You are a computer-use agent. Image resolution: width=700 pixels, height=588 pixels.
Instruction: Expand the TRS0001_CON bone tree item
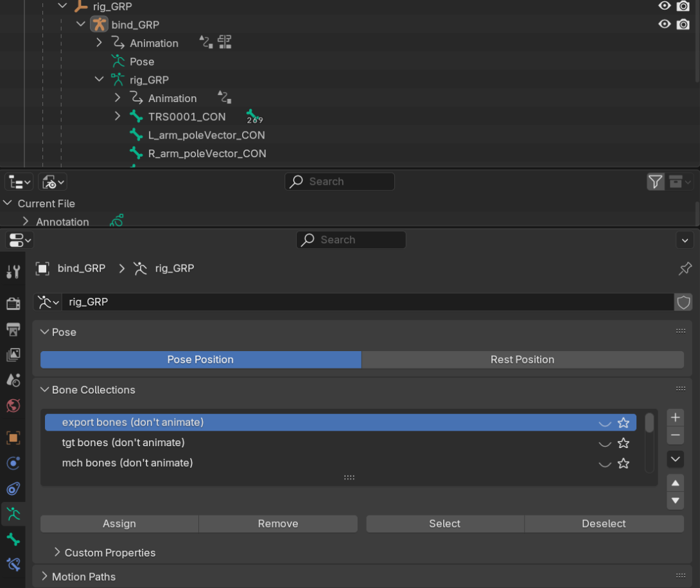tap(118, 116)
